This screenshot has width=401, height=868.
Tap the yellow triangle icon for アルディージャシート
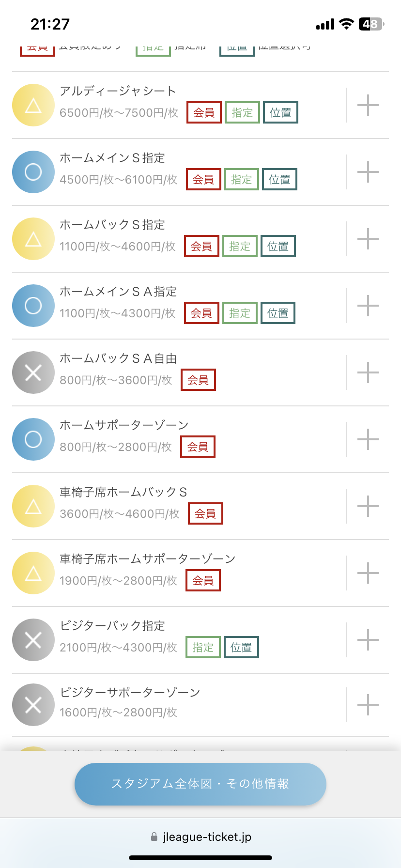[33, 105]
